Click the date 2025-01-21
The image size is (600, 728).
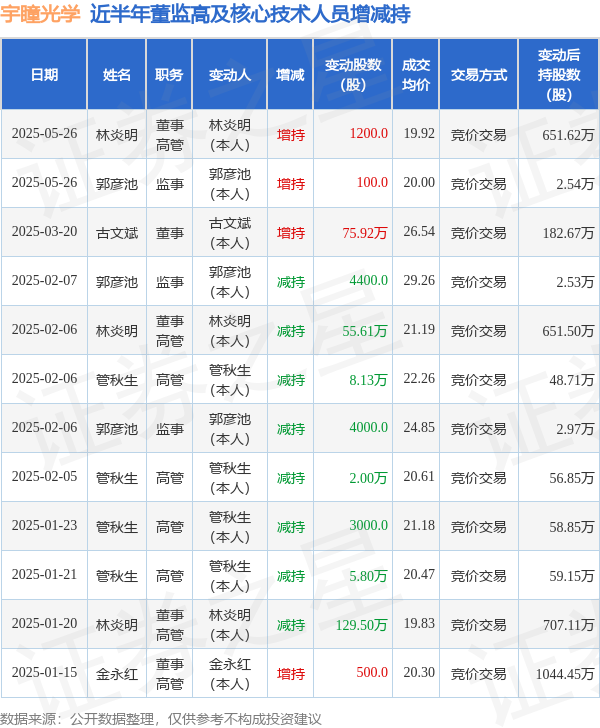[44, 574]
